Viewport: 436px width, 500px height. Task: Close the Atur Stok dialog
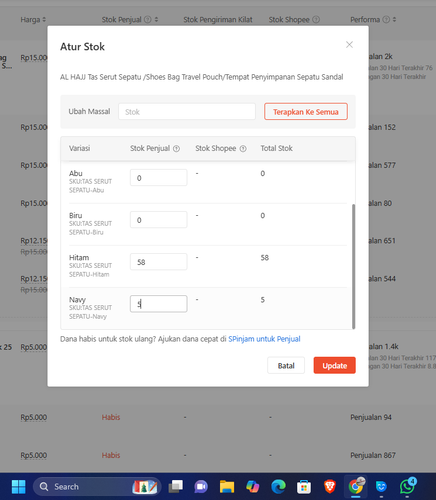point(349,45)
